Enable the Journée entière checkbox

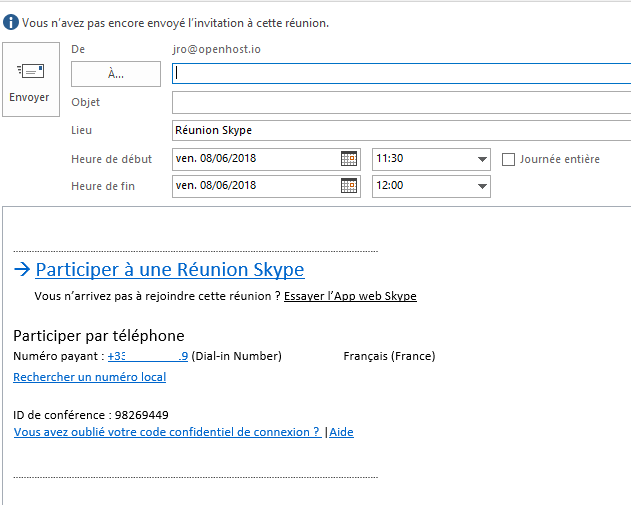point(509,159)
